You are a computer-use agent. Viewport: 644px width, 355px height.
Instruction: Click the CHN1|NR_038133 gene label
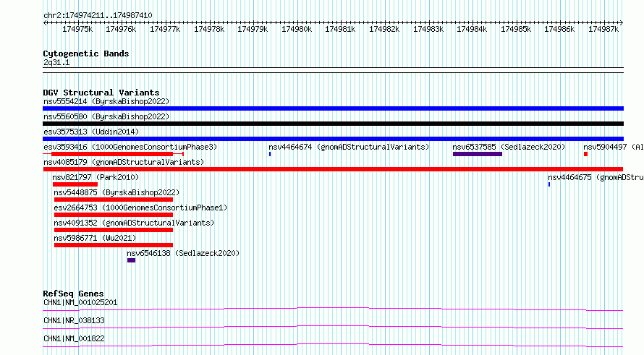74,320
